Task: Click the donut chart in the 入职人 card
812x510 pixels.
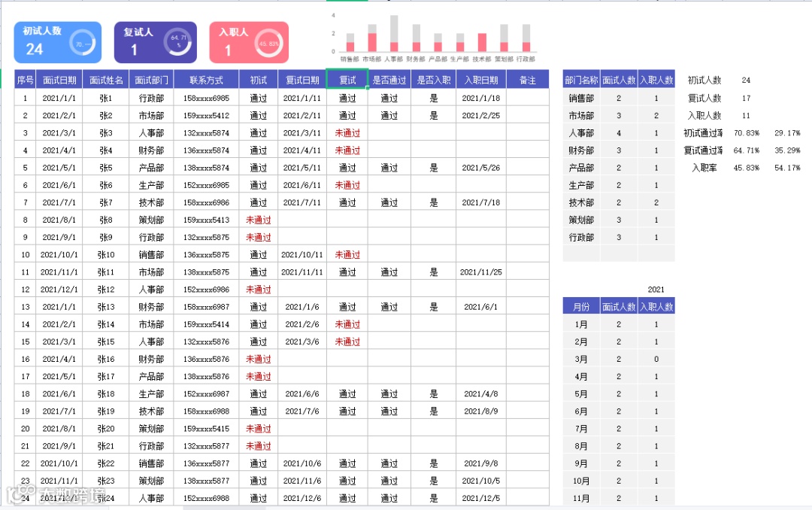Action: click(268, 44)
